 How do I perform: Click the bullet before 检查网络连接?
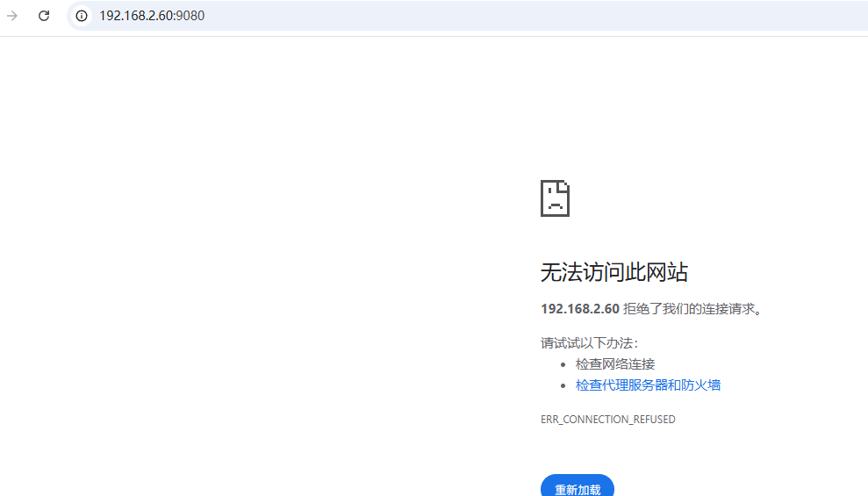(563, 364)
